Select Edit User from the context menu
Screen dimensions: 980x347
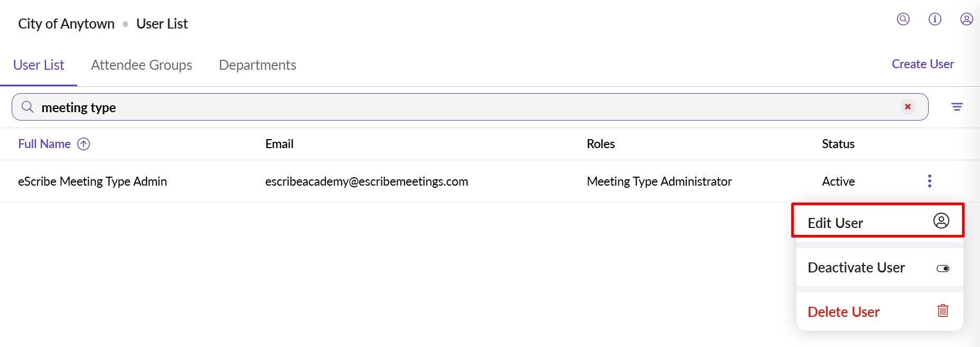835,223
